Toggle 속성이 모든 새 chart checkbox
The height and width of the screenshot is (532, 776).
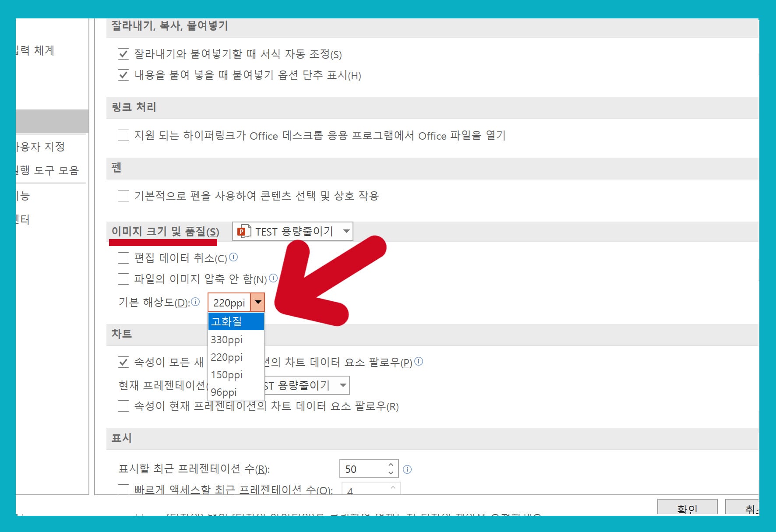[x=123, y=362]
